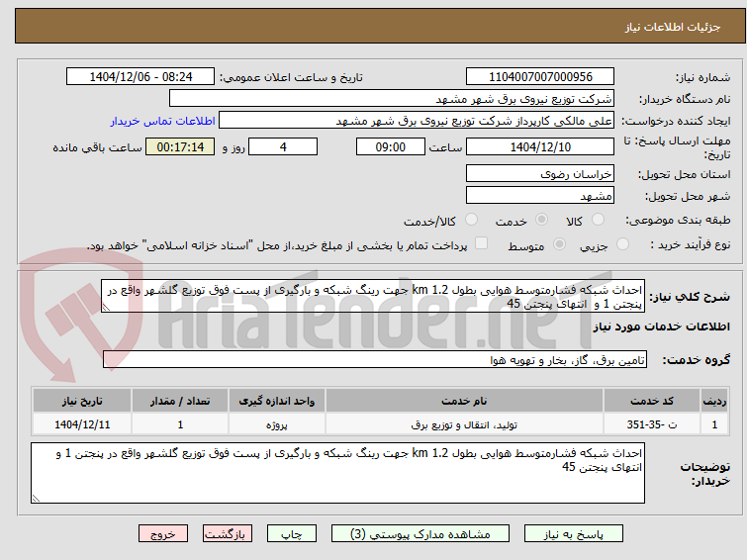747x560 pixels.
Task: Click the remaining days field showing 4
Action: click(x=283, y=146)
